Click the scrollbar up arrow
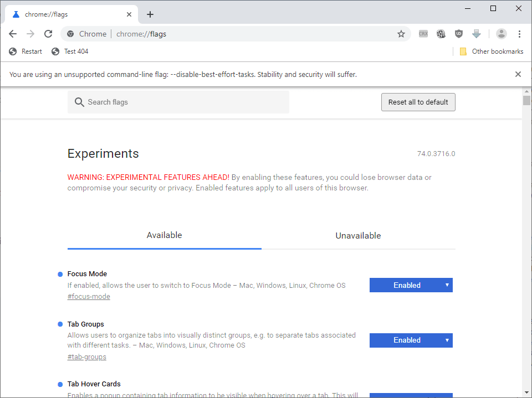 point(526,91)
